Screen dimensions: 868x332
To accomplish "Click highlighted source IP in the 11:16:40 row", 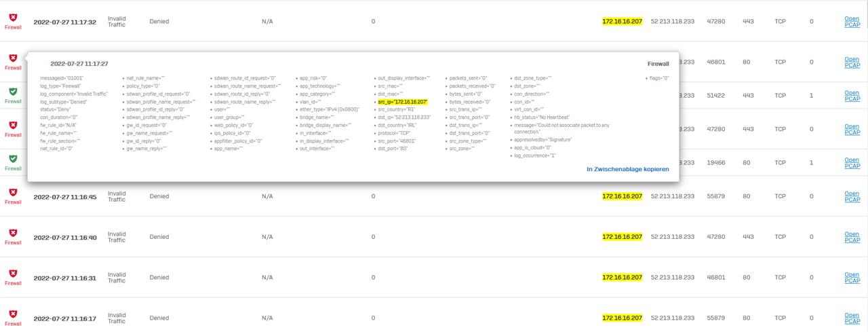I will coord(622,237).
